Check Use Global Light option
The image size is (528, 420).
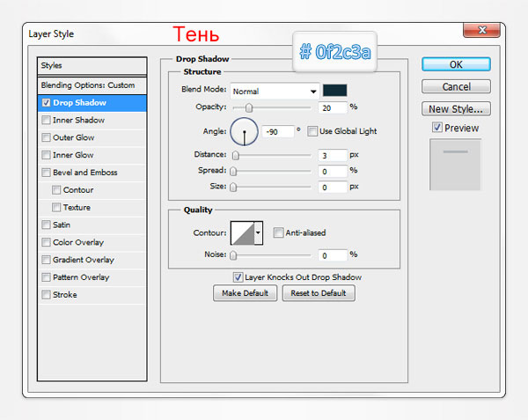[x=312, y=131]
